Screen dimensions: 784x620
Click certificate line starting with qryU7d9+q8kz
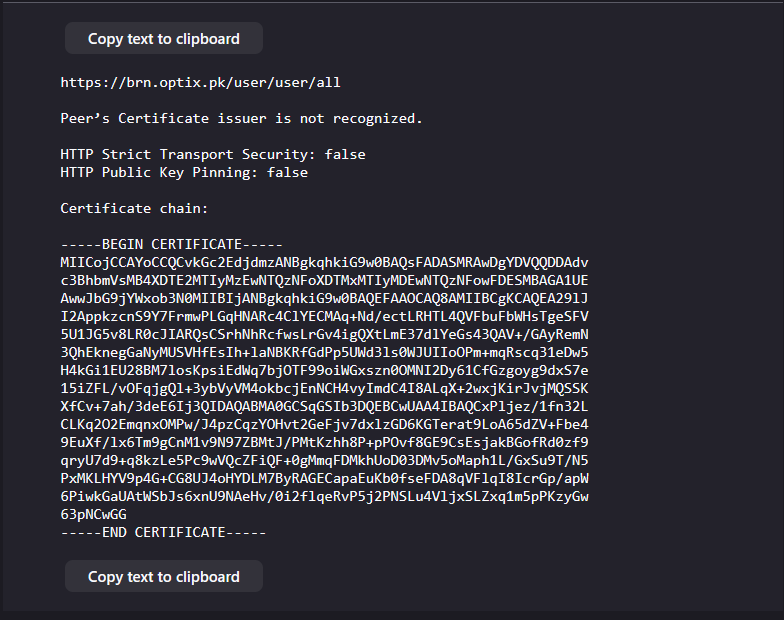324,460
